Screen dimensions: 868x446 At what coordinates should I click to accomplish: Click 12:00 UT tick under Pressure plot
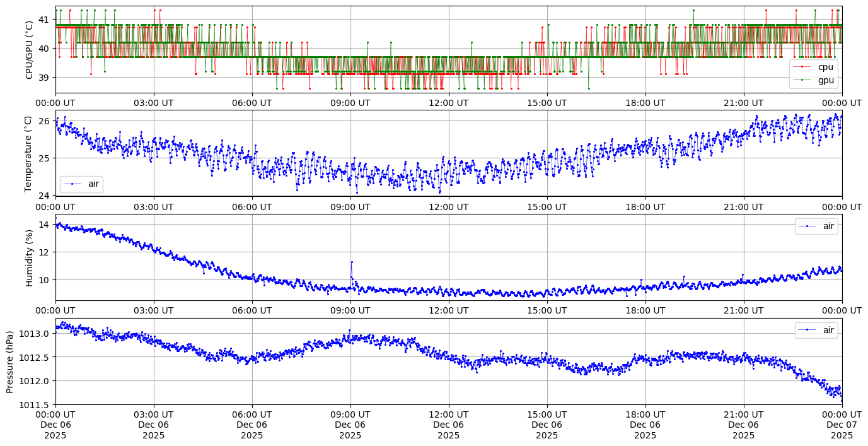click(x=448, y=414)
